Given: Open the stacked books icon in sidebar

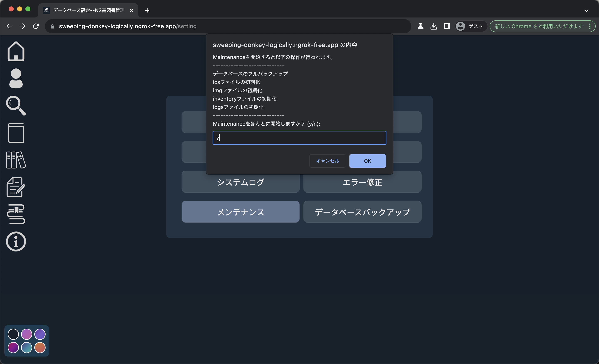Looking at the screenshot, I should tap(16, 214).
